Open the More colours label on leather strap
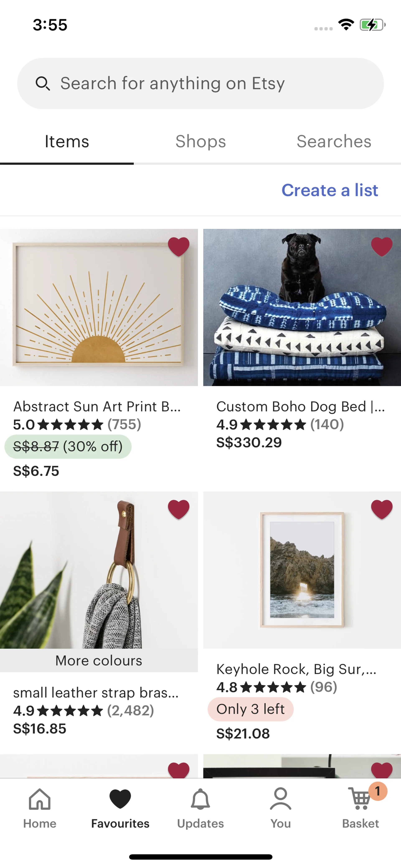Image resolution: width=401 pixels, height=868 pixels. click(99, 660)
